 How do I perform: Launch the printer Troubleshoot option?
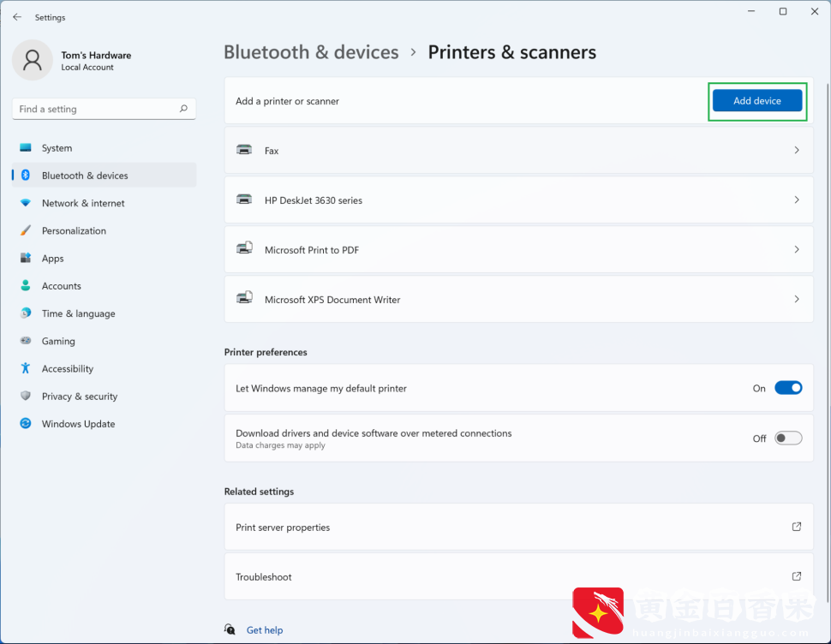point(518,576)
